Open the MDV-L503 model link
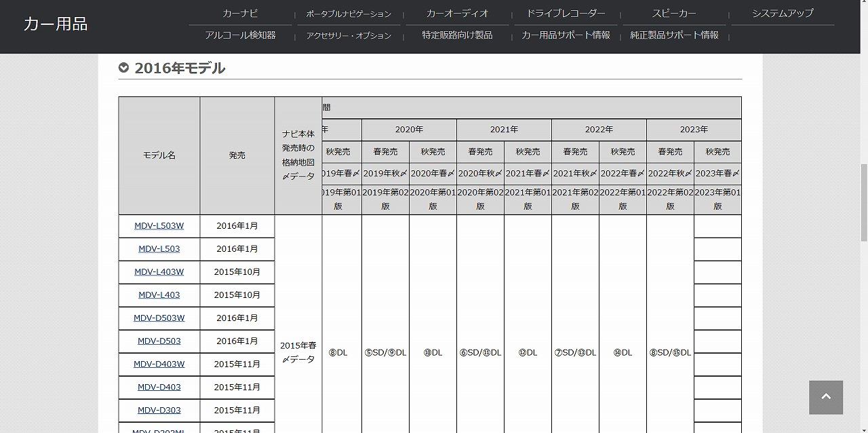Image resolution: width=868 pixels, height=433 pixels. click(159, 249)
